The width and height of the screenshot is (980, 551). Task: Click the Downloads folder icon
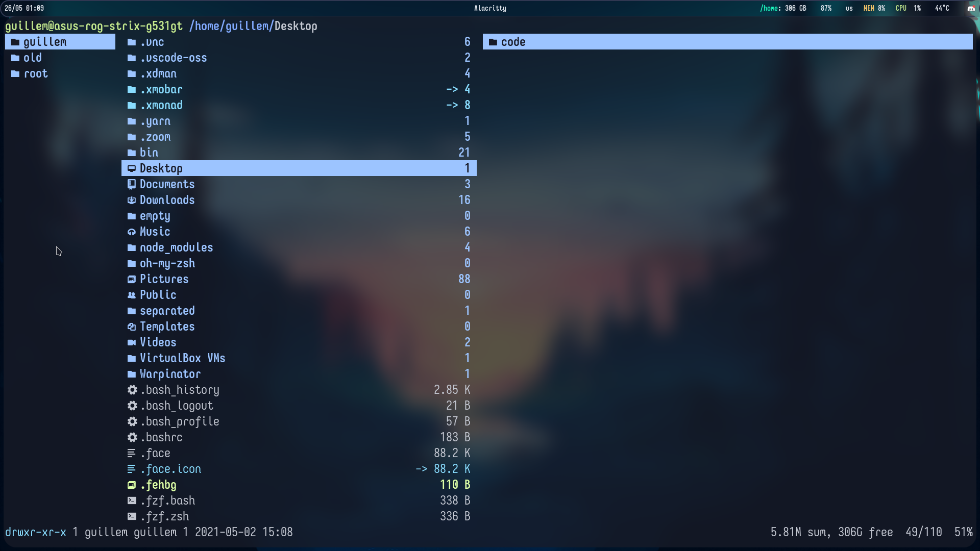pos(132,201)
